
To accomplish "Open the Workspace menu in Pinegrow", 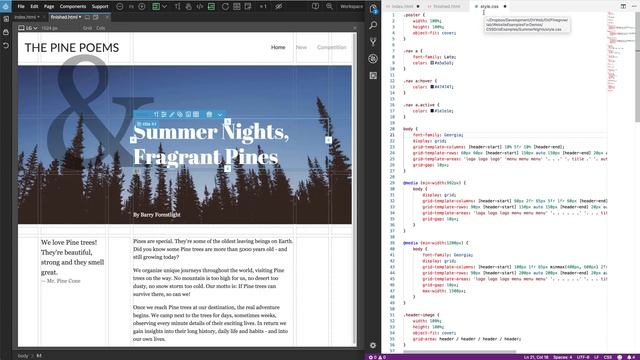I will click(x=351, y=7).
